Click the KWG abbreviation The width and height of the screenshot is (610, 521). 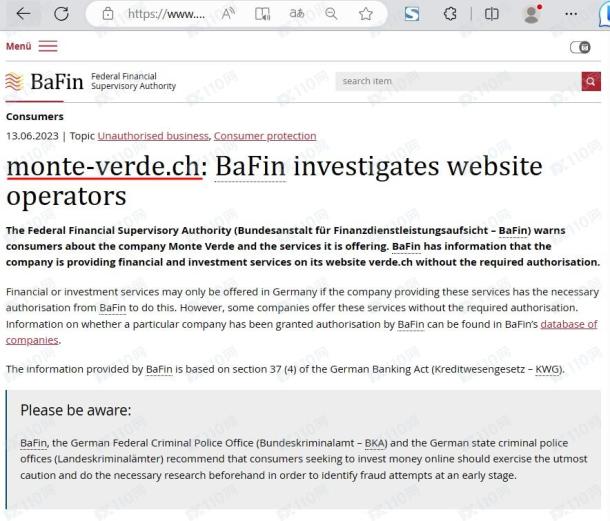(x=547, y=369)
